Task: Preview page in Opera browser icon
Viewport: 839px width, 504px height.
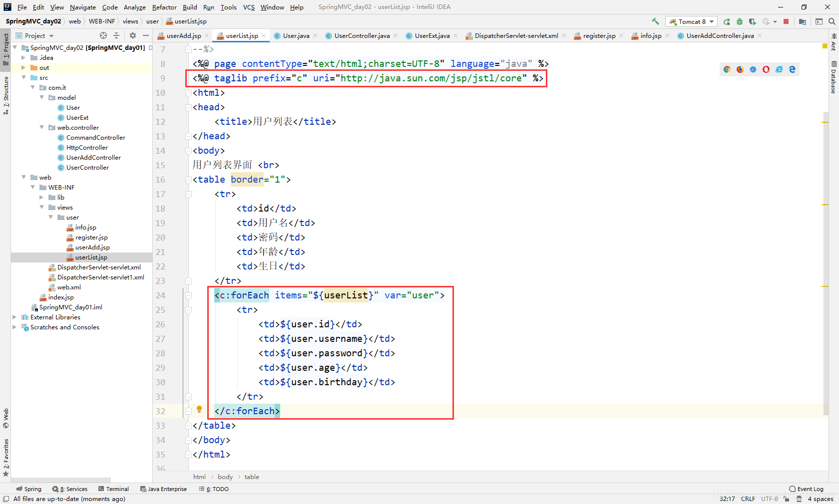Action: pyautogui.click(x=766, y=69)
